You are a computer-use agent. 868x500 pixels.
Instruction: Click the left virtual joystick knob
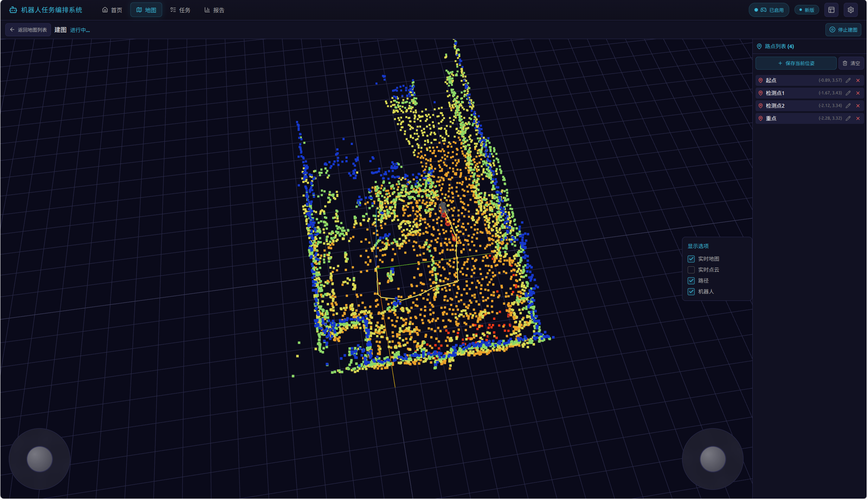point(40,460)
